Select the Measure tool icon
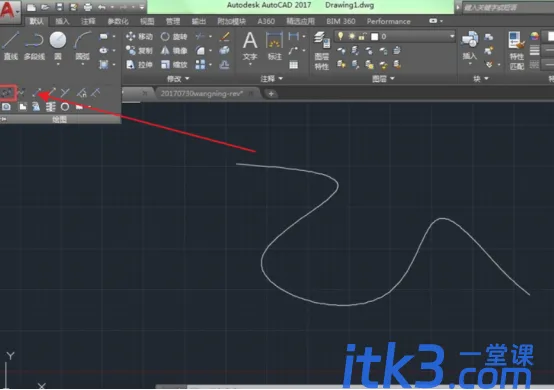Viewport: 554px width, 390px height. tap(96, 93)
